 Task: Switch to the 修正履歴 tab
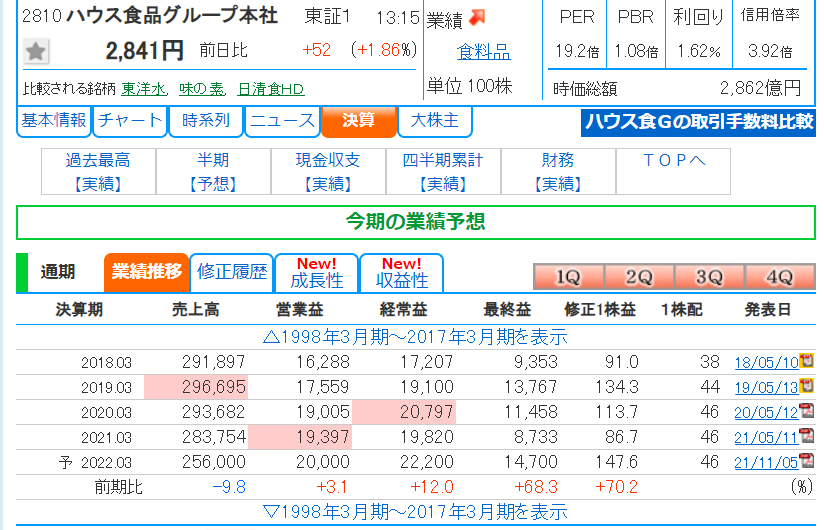pos(232,272)
